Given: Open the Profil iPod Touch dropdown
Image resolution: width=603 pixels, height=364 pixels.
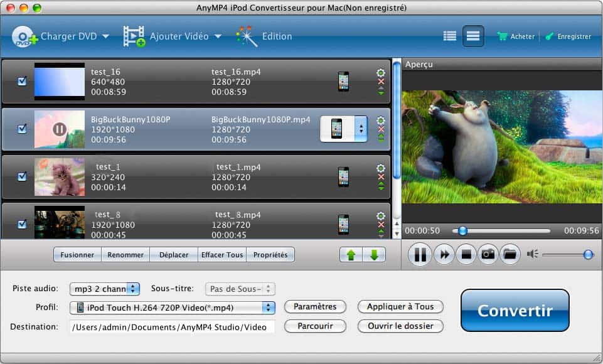Looking at the screenshot, I should (173, 308).
